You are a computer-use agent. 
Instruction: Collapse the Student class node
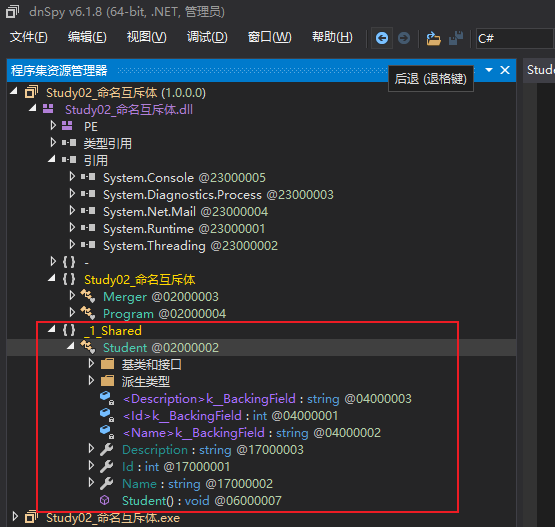coord(71,346)
